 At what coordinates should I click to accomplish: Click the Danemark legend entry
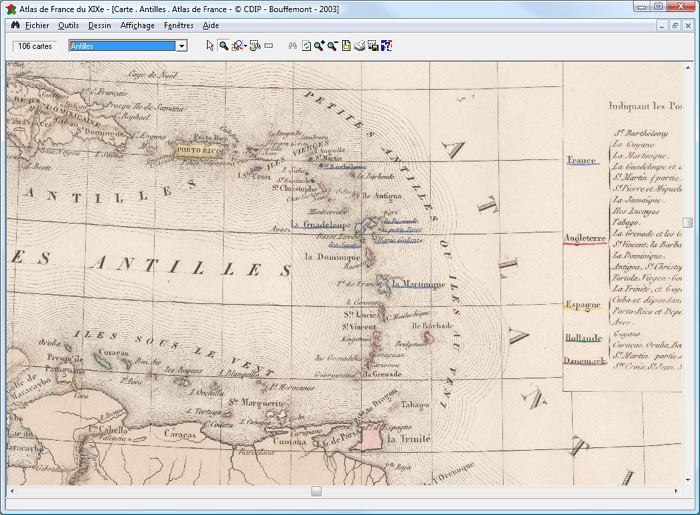click(584, 361)
